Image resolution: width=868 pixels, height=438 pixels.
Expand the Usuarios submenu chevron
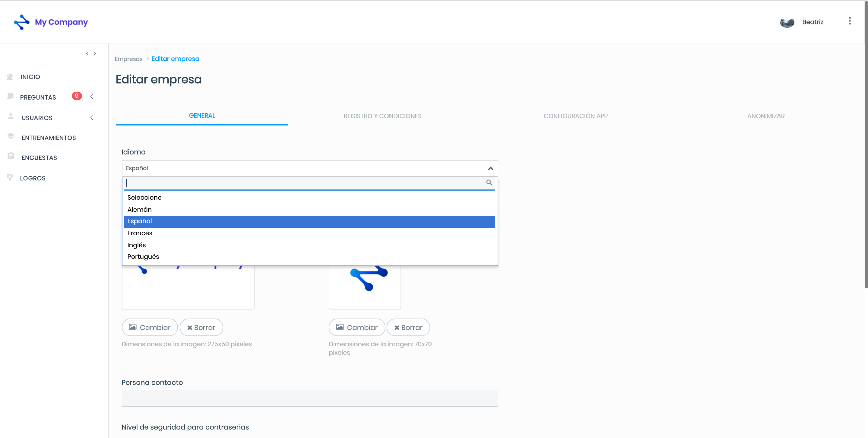(92, 118)
